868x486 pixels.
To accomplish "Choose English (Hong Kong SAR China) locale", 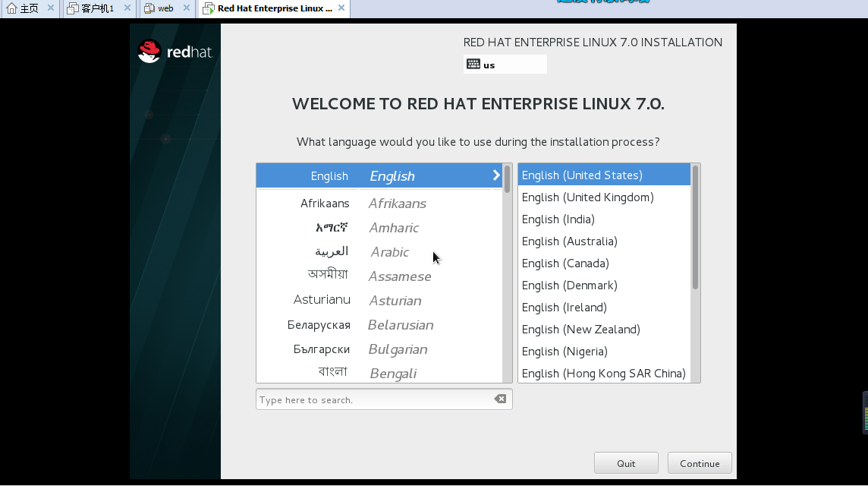I will click(604, 374).
